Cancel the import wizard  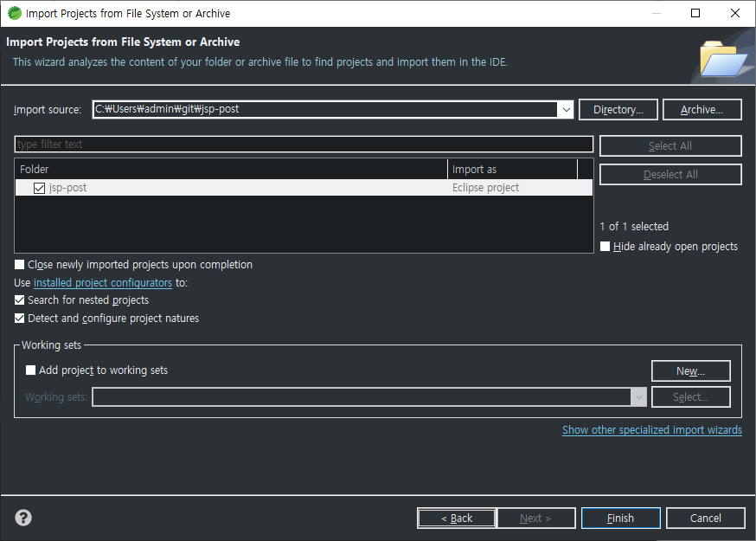(x=705, y=518)
